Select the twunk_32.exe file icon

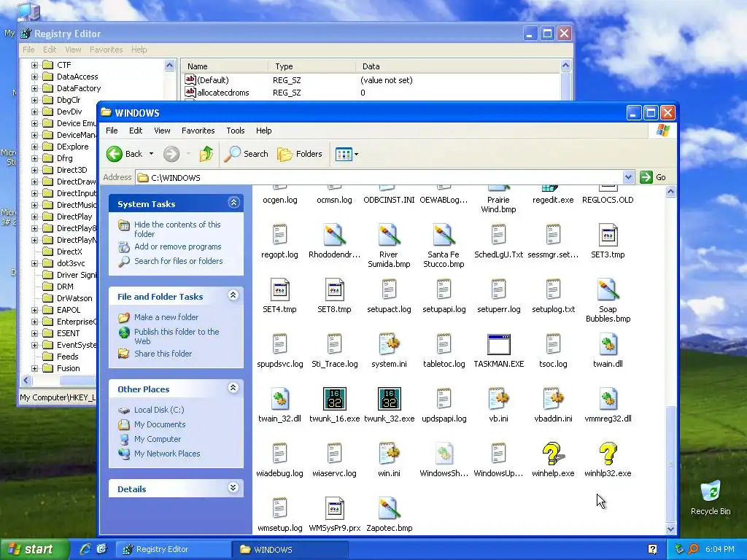coord(390,399)
